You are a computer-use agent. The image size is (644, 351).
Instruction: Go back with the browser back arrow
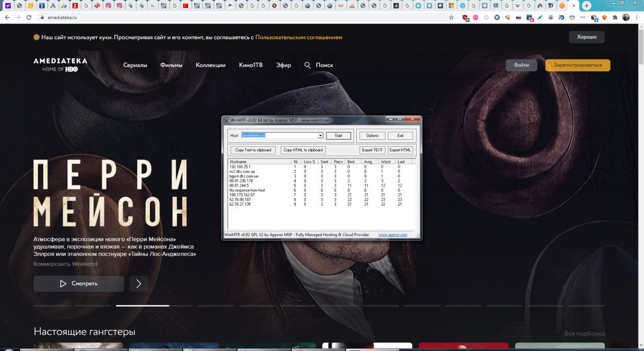(x=7, y=17)
